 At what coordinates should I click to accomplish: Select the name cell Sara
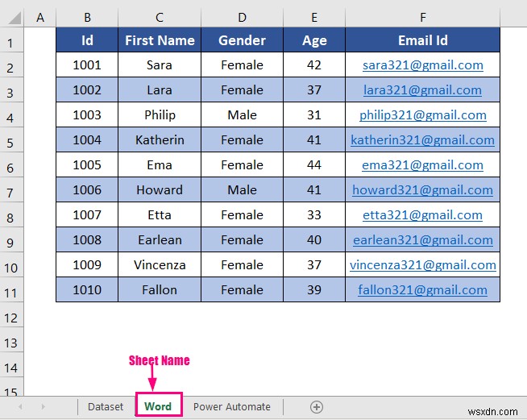click(x=160, y=65)
